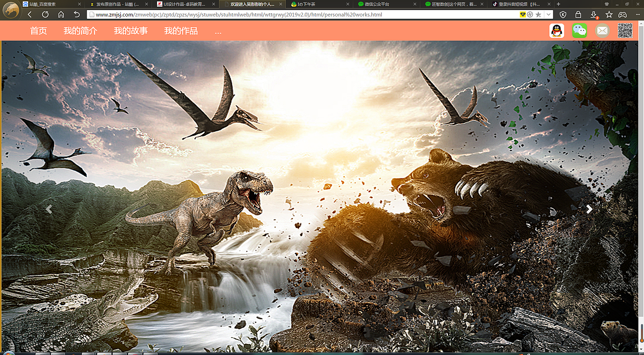Close the 微信公众平台 tab
The image size is (644, 355).
tap(414, 4)
